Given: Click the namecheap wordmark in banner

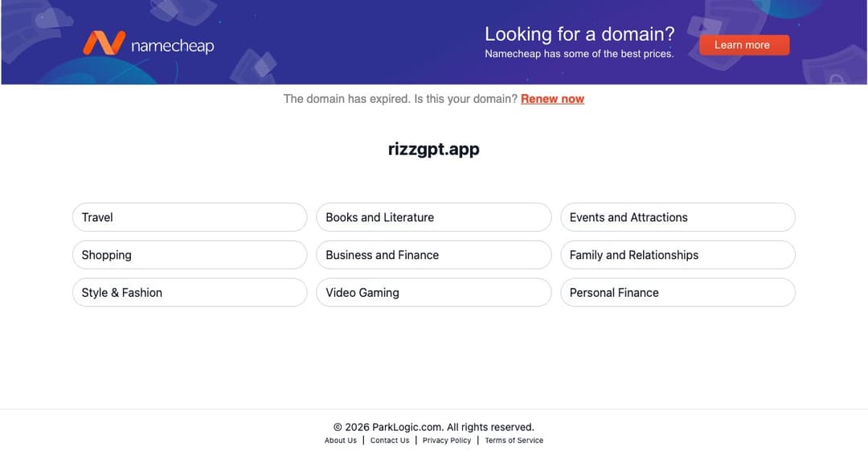Looking at the screenshot, I should coord(173,45).
